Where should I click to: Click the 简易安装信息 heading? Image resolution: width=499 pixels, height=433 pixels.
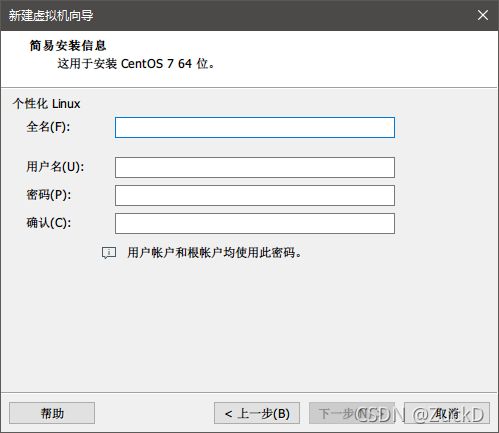(68, 46)
